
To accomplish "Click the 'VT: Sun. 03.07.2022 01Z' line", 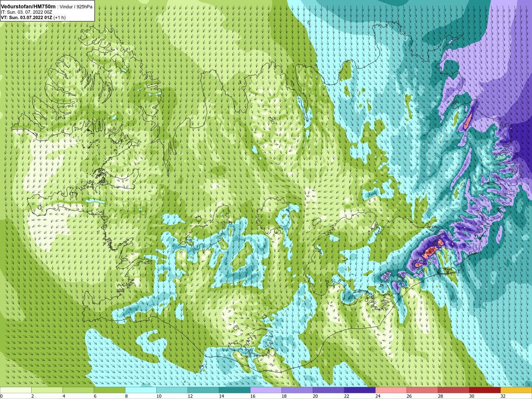I will point(27,17).
